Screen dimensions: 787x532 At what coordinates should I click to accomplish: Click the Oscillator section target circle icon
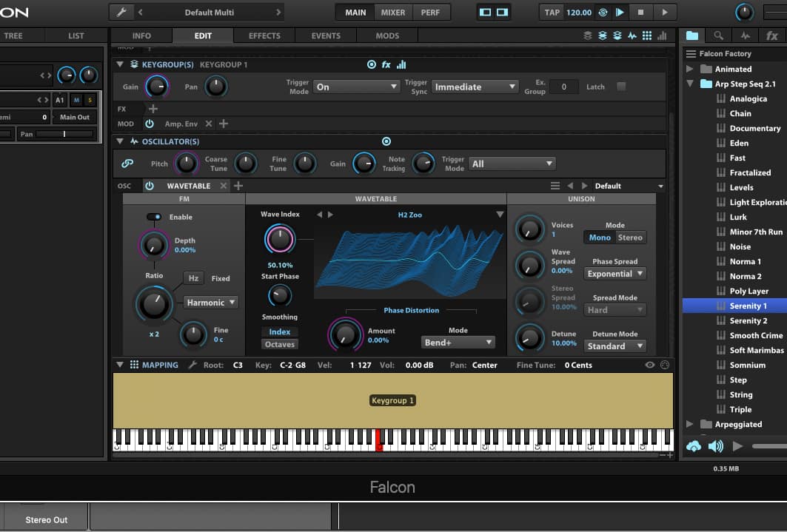[386, 141]
